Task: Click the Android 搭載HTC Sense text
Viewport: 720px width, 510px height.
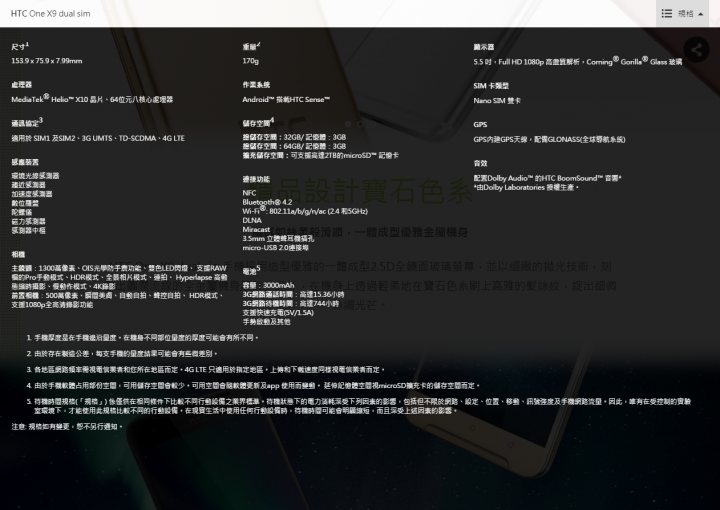Action: (x=286, y=100)
